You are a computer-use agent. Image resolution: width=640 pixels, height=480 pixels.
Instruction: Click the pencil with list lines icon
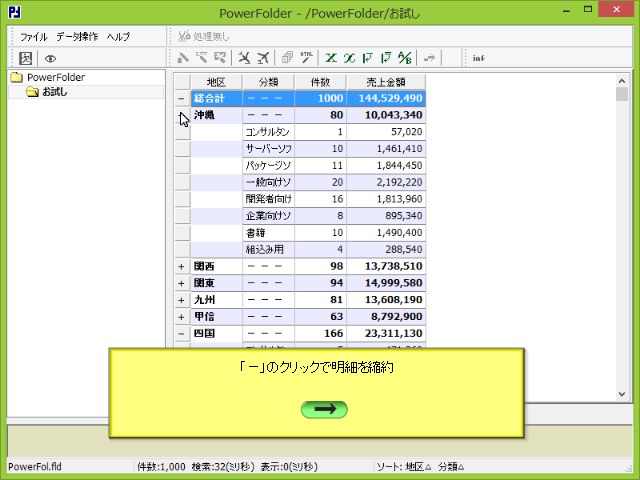202,58
